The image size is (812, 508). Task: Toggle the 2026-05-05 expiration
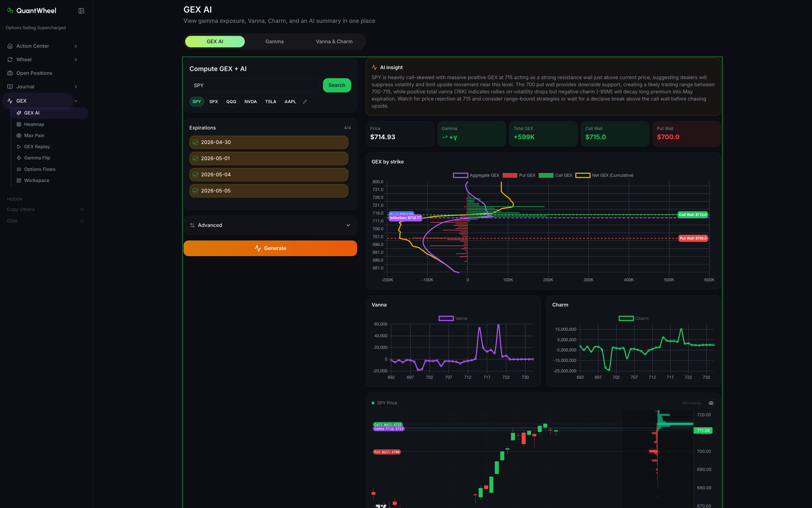click(269, 191)
